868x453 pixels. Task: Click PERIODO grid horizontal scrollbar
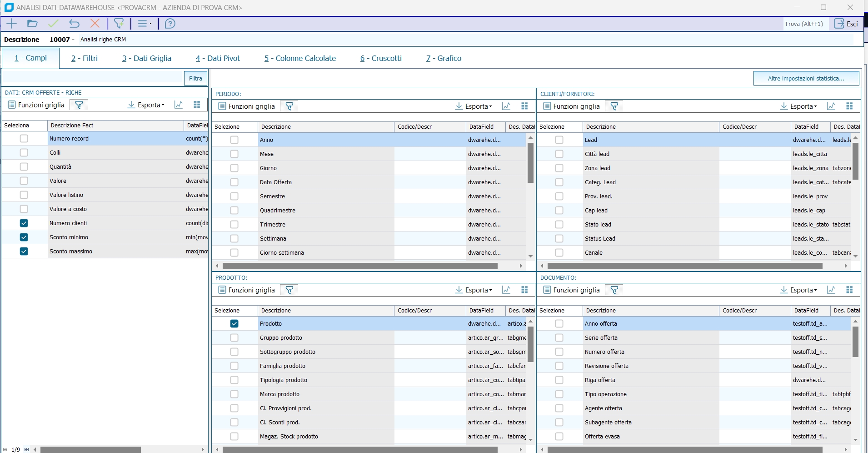pos(359,266)
